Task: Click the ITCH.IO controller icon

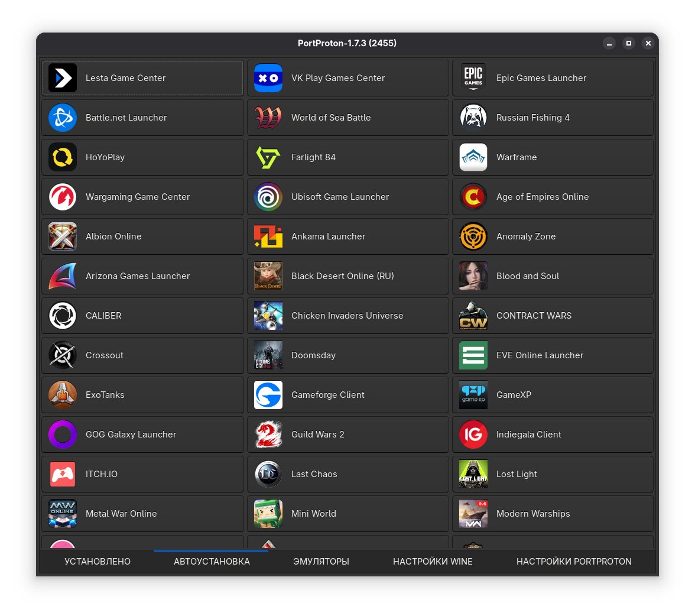Action: pyautogui.click(x=63, y=474)
